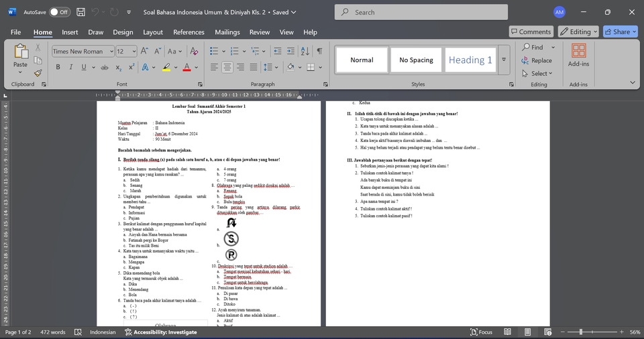Click the Multilevel List icon

(255, 52)
